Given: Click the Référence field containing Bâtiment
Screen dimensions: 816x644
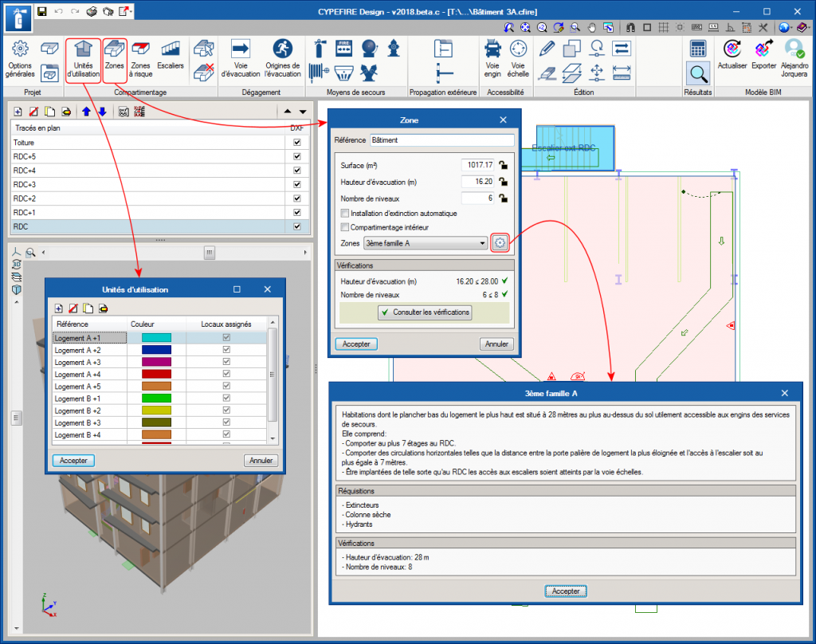Looking at the screenshot, I should pos(441,139).
